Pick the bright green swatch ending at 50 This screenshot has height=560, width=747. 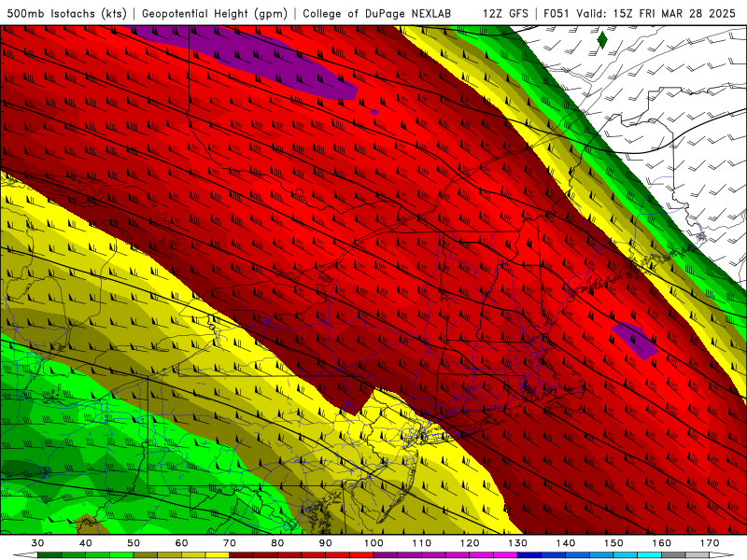pyautogui.click(x=121, y=555)
